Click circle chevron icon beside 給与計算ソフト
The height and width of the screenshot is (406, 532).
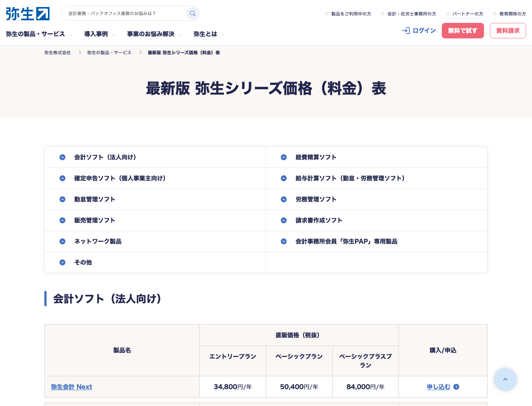pyautogui.click(x=284, y=178)
